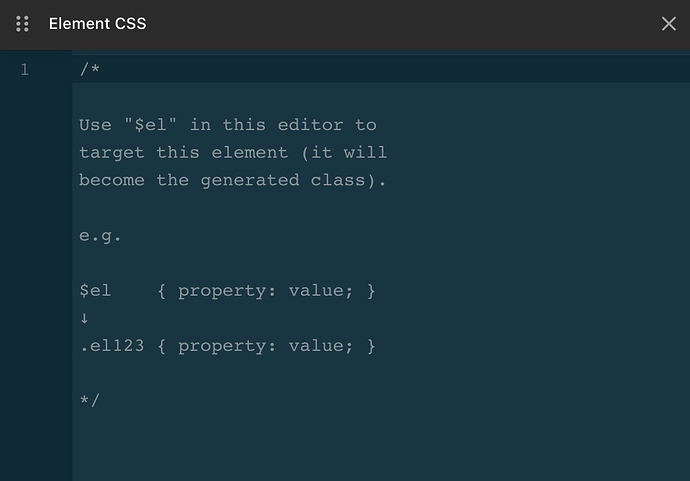Screen dimensions: 690x481
Task: Click the down arrow character in the comment
Action: tap(85, 319)
